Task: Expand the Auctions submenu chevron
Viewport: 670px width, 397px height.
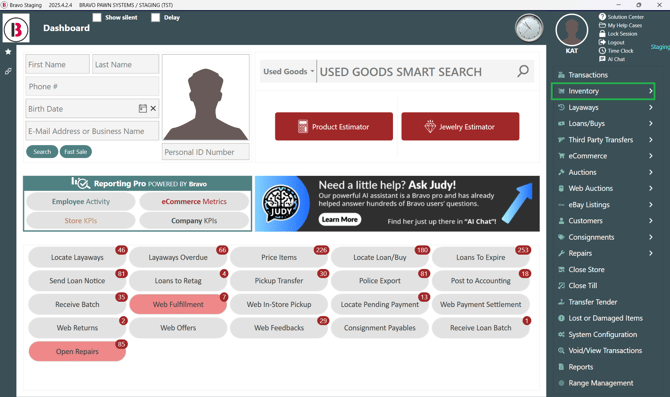Action: point(650,172)
